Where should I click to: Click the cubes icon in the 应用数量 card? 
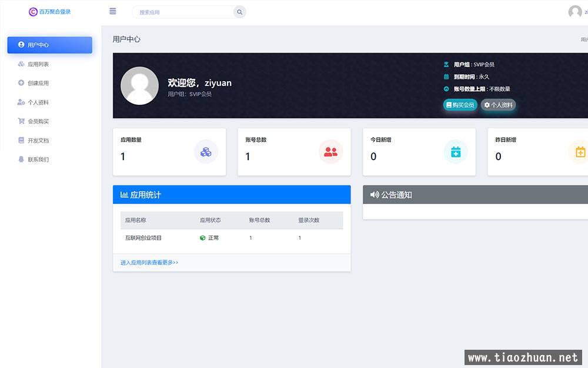[206, 152]
